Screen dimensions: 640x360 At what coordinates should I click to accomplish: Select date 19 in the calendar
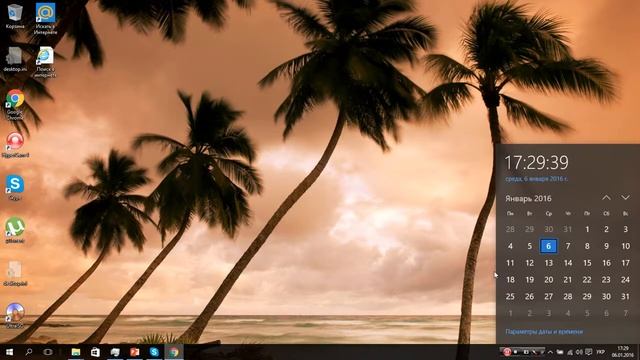coord(529,280)
